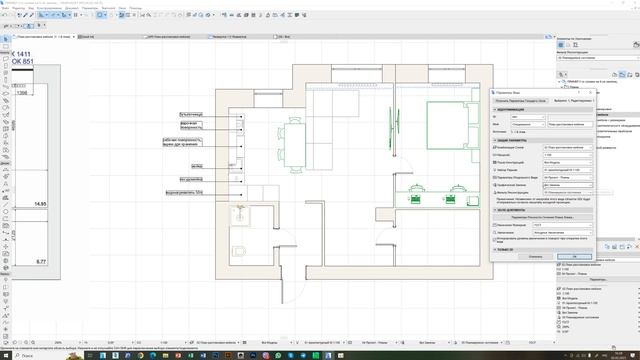640x360 pixels.
Task: Open Skype from the Windows taskbar
Action: point(291,356)
